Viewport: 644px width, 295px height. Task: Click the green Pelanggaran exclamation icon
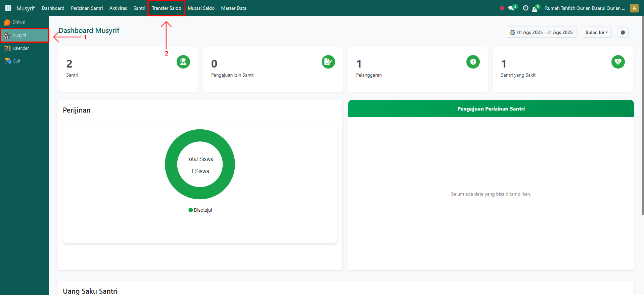coord(473,62)
